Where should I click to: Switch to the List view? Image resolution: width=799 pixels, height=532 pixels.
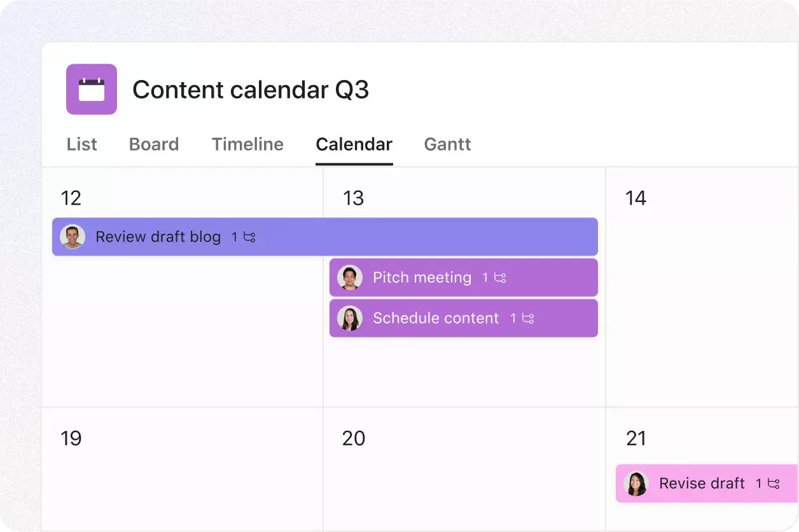[x=81, y=144]
